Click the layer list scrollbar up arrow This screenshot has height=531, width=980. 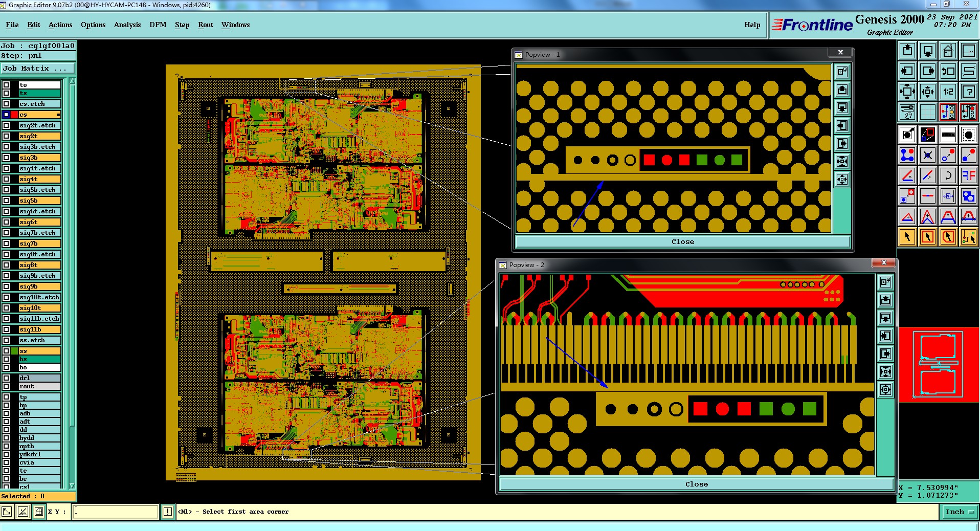pos(72,81)
